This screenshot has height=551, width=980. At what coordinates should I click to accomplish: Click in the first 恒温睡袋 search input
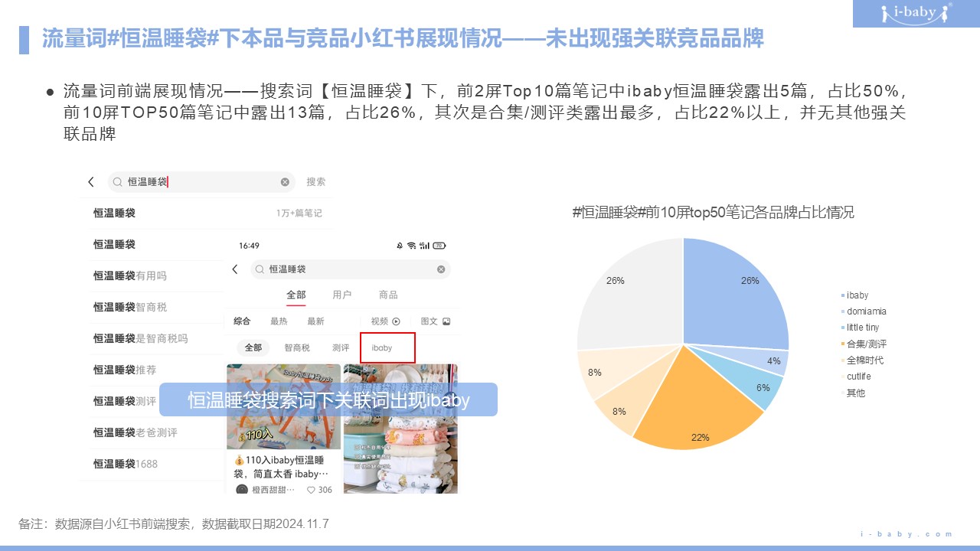coord(201,182)
